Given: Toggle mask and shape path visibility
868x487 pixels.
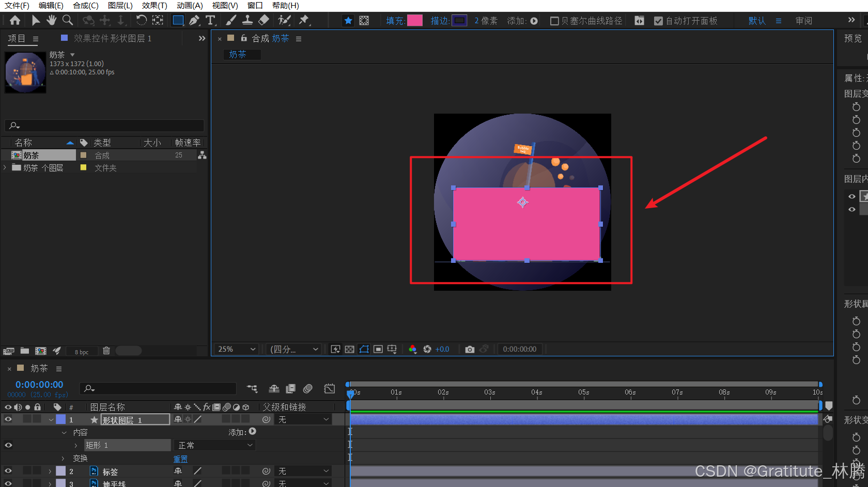Looking at the screenshot, I should coord(364,349).
